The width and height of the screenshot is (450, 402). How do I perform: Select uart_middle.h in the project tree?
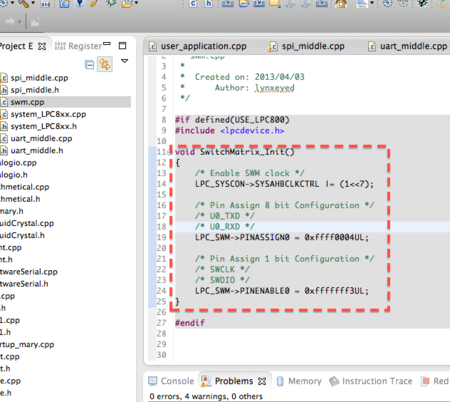(x=37, y=151)
